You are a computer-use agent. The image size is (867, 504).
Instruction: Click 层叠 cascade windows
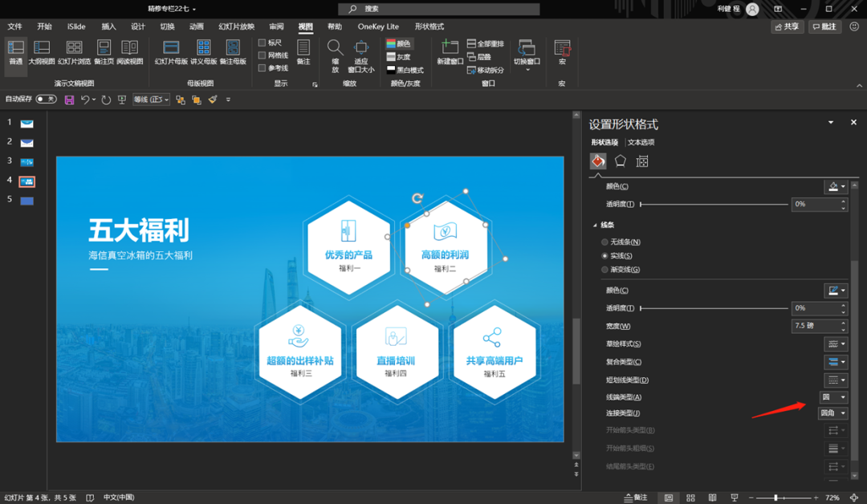tap(478, 57)
